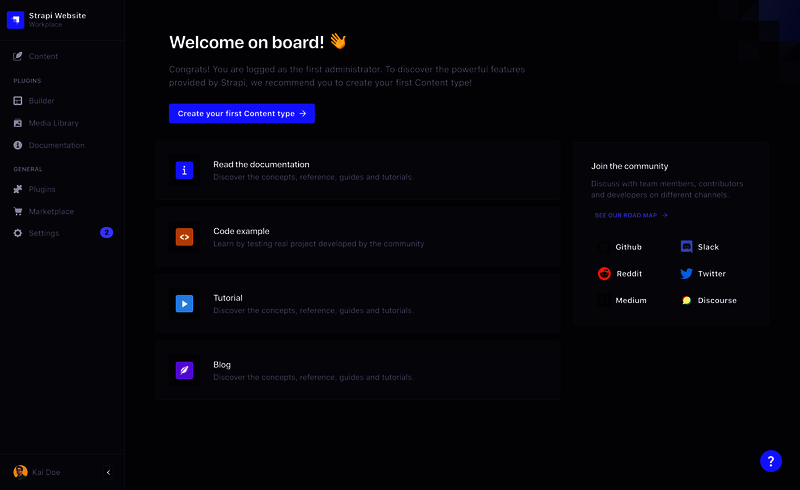Collapse the sidebar with the chevron

click(x=108, y=472)
